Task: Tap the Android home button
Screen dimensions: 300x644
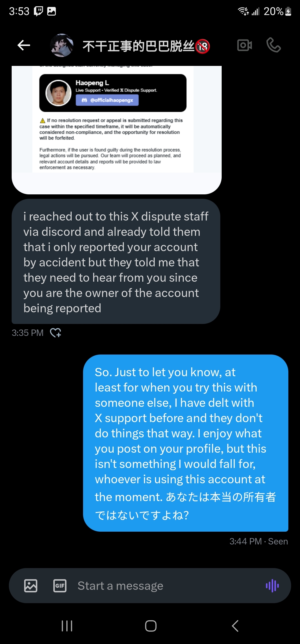Action: (x=151, y=626)
